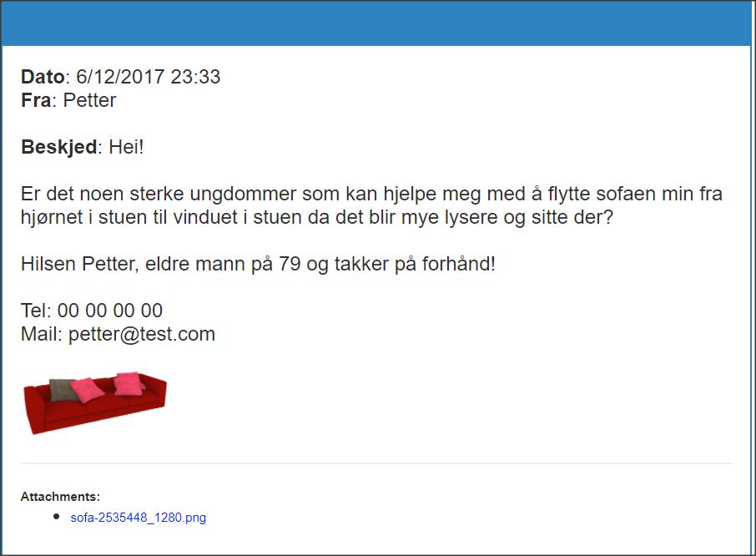756x556 pixels.
Task: Click the petter@test.com email address
Action: pos(142,334)
